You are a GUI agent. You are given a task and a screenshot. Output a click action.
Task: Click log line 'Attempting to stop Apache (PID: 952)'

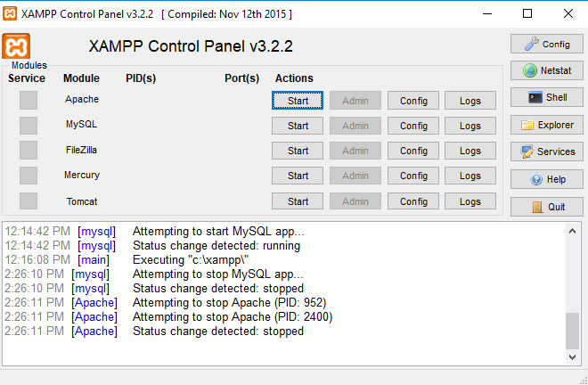tap(230, 302)
